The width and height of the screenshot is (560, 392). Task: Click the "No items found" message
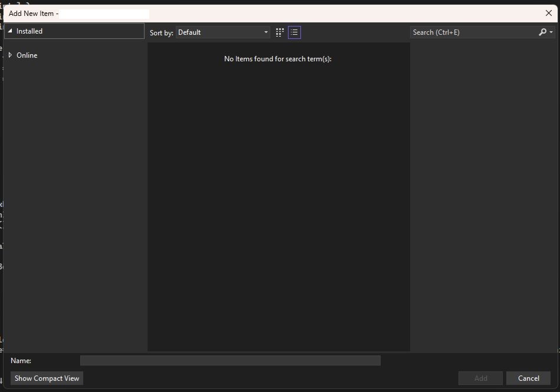[278, 59]
